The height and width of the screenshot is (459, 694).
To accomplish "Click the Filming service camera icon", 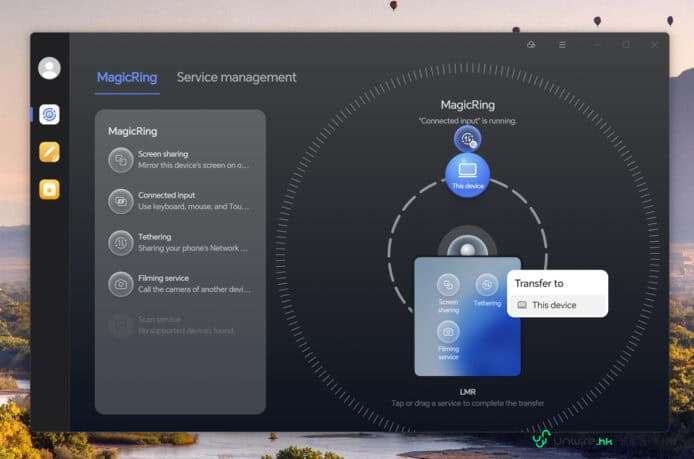I will click(120, 284).
